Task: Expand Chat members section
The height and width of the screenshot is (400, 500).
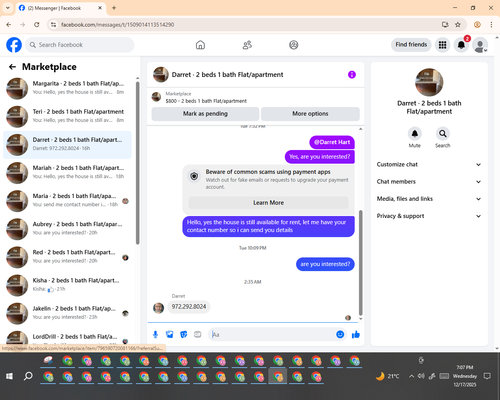Action: (x=429, y=182)
